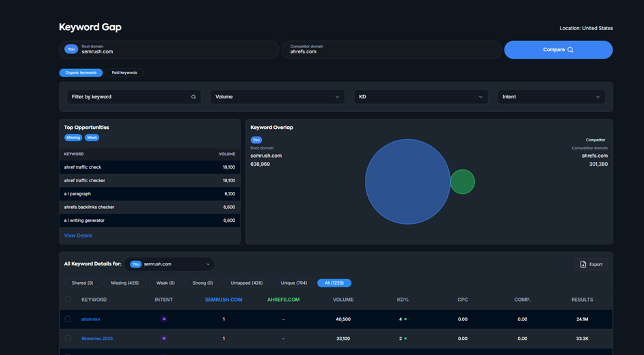Screen dimensions: 644x355
Task: Switch to Organic keywords tab
Action: tap(81, 72)
